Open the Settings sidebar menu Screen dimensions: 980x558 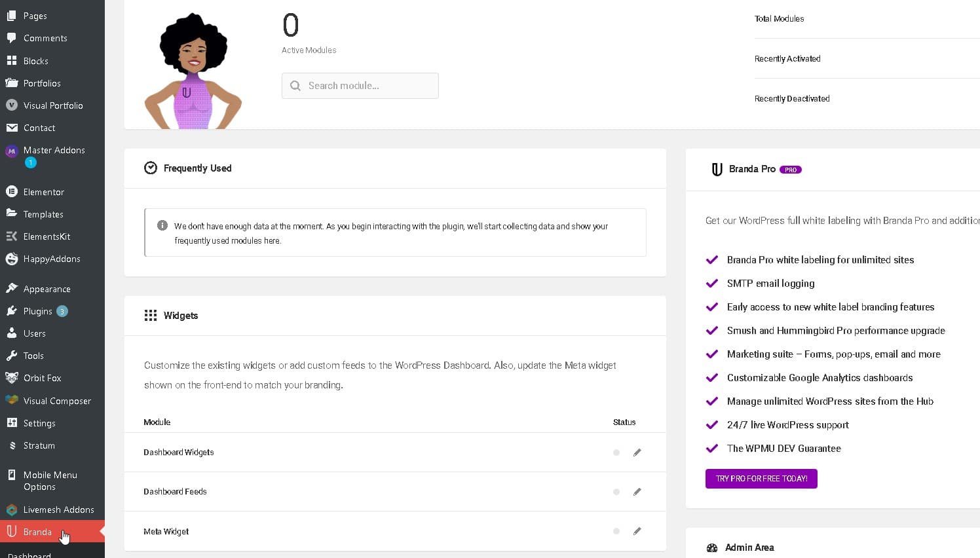(x=39, y=423)
